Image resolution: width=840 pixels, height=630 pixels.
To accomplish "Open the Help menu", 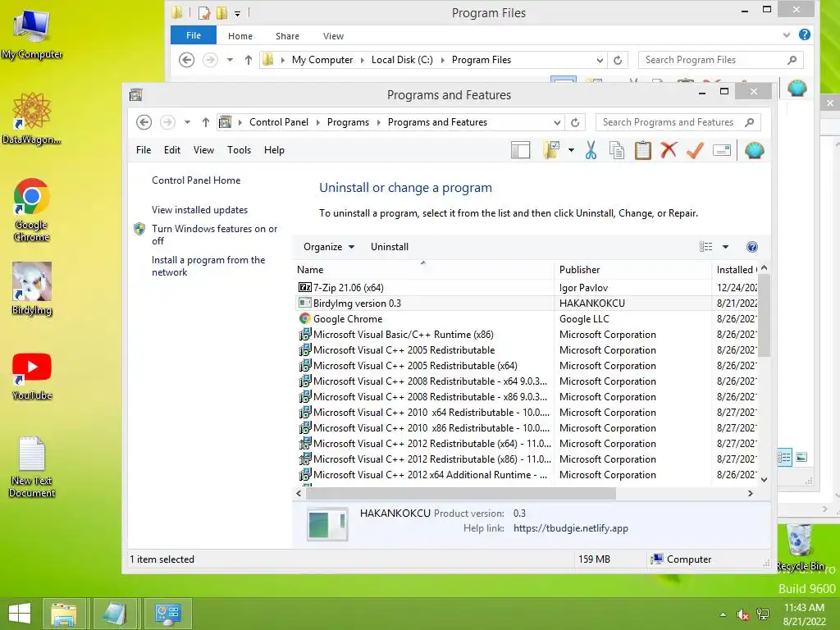I will 274,150.
